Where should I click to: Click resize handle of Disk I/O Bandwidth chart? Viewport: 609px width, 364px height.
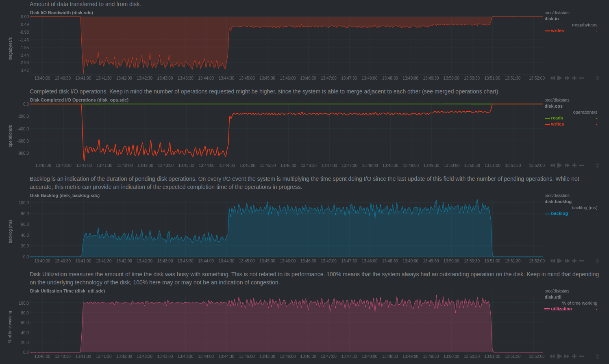(x=597, y=78)
